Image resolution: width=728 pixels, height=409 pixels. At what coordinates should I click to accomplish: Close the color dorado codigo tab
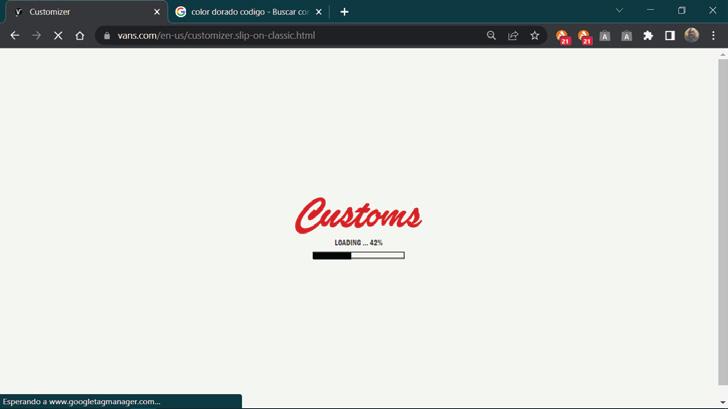coord(318,12)
